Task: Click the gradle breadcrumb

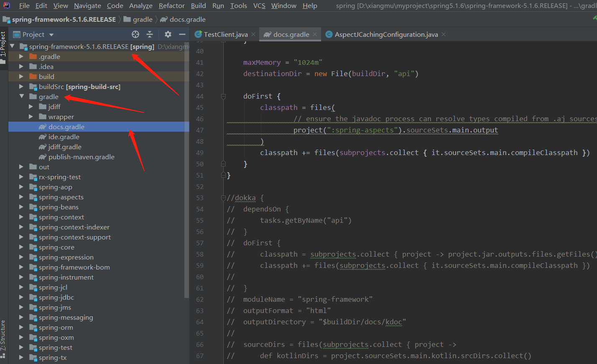Action: [x=143, y=19]
